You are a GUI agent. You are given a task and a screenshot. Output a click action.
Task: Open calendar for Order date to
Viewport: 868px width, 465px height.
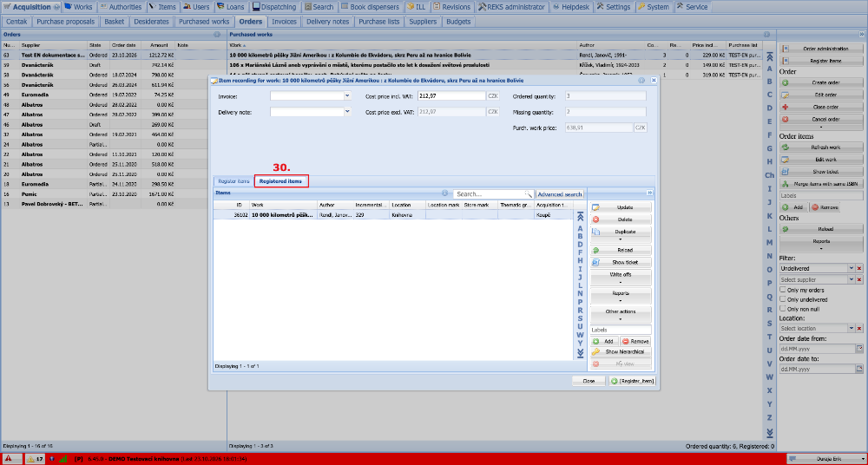[x=859, y=369]
